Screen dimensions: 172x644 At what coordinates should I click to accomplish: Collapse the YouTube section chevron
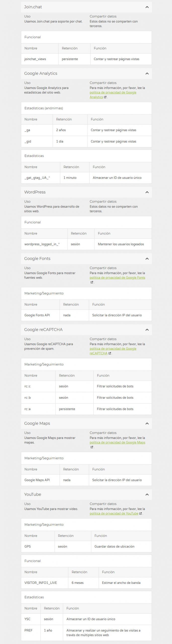coord(147,495)
